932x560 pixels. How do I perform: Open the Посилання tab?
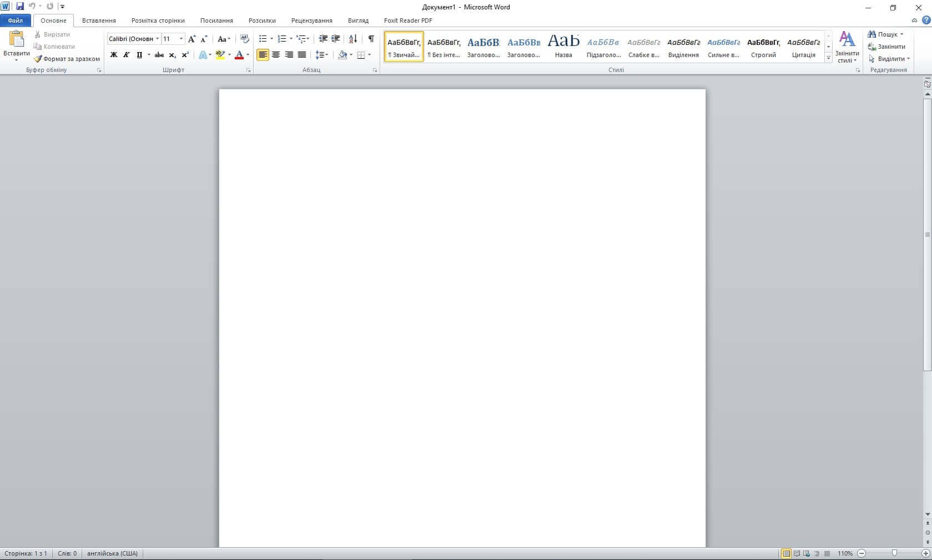(216, 21)
